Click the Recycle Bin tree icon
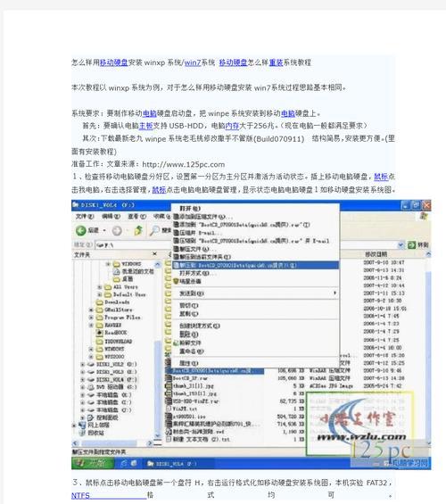446x504 pixels. [x=82, y=433]
